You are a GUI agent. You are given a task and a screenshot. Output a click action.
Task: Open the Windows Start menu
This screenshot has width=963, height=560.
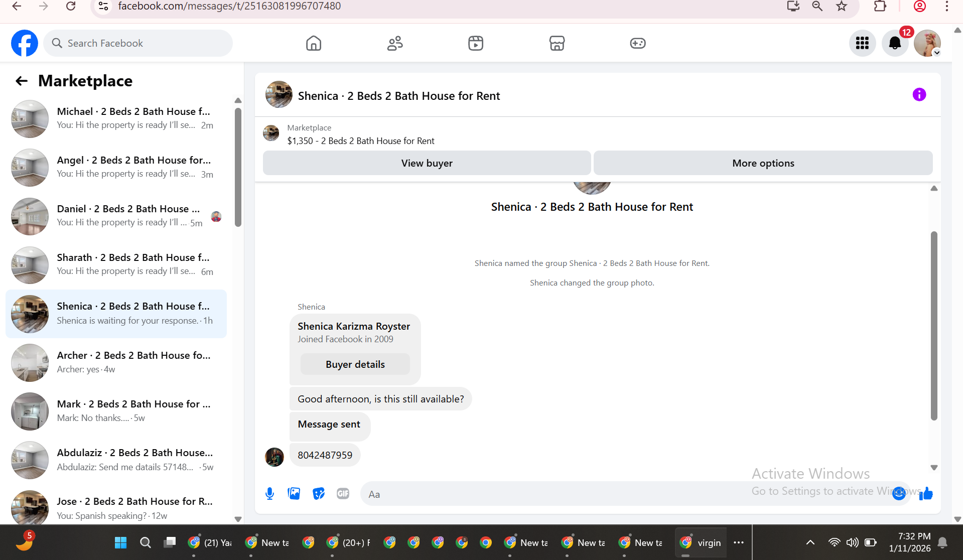click(120, 542)
